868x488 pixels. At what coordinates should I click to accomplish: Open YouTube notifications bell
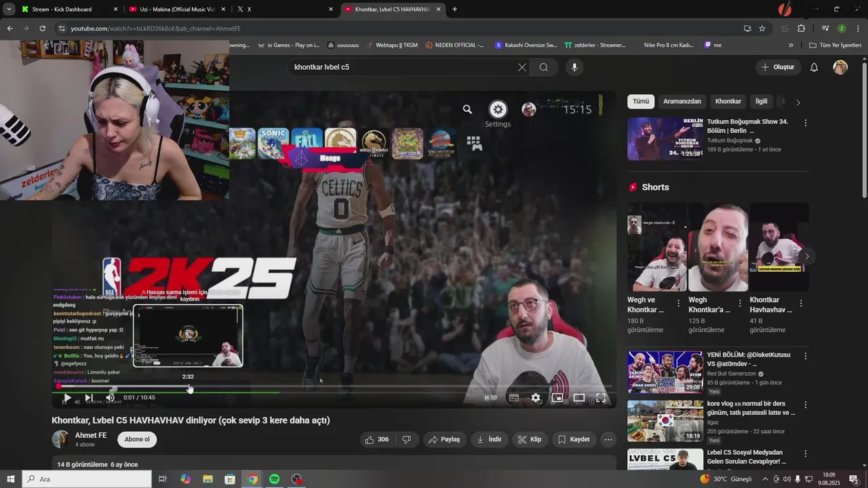coord(814,67)
